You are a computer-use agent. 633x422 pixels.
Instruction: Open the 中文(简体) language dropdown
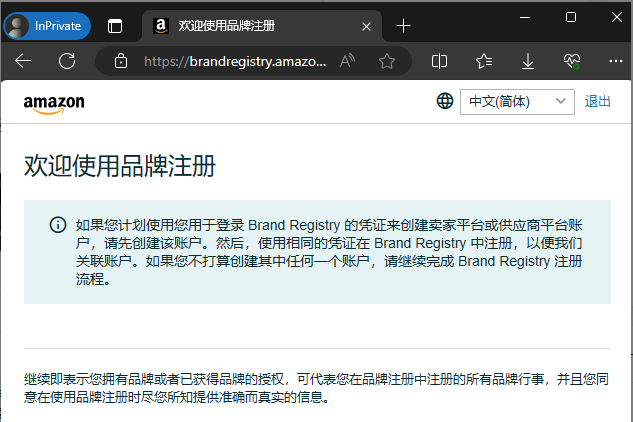click(x=517, y=102)
